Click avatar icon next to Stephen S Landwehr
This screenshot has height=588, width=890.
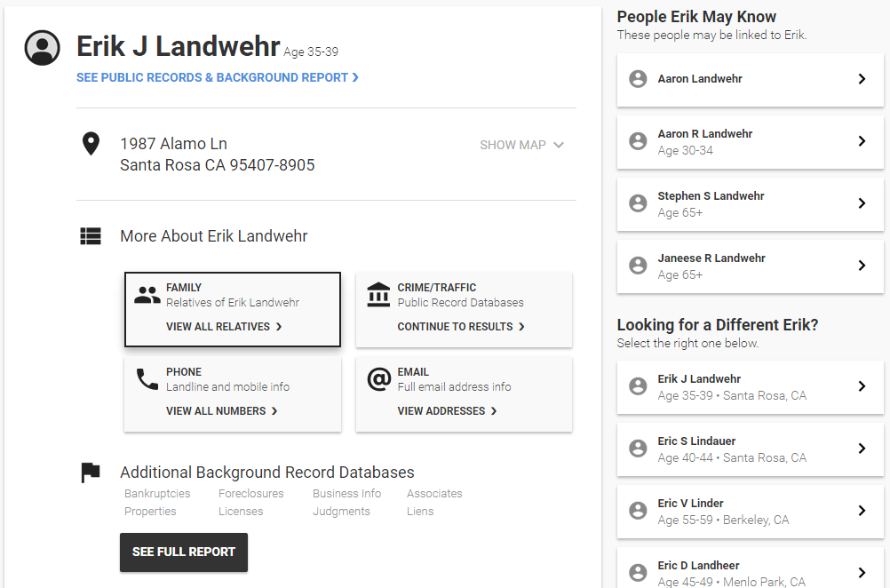(x=638, y=203)
